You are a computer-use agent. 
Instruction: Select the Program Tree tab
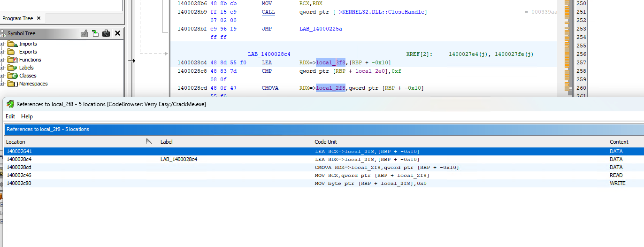point(18,18)
